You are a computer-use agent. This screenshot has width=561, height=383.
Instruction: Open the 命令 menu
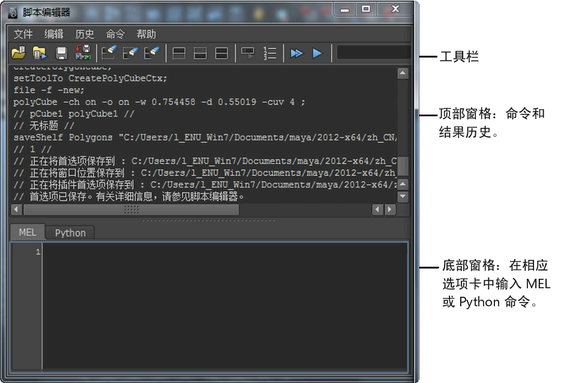click(x=115, y=34)
